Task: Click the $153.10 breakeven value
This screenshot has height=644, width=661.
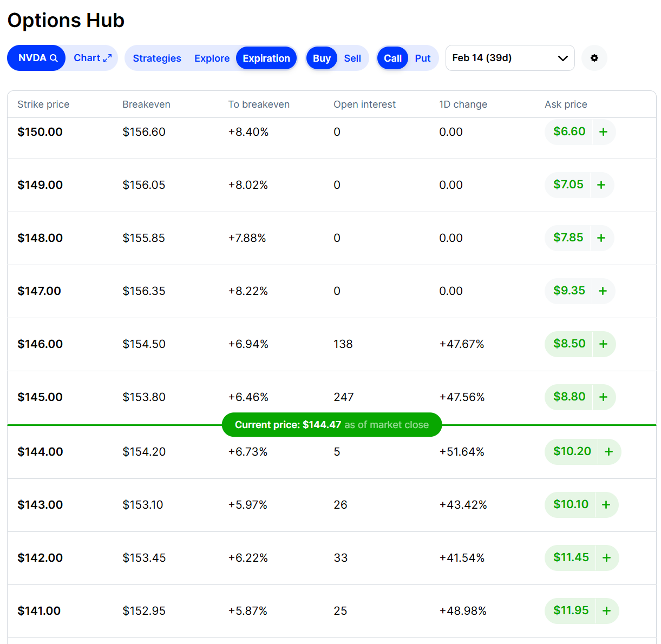Action: point(143,504)
